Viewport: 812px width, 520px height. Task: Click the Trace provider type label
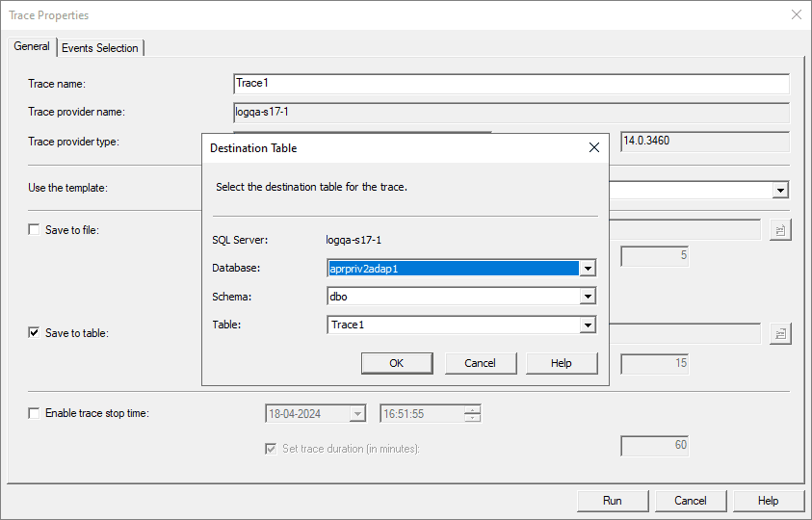click(x=73, y=142)
